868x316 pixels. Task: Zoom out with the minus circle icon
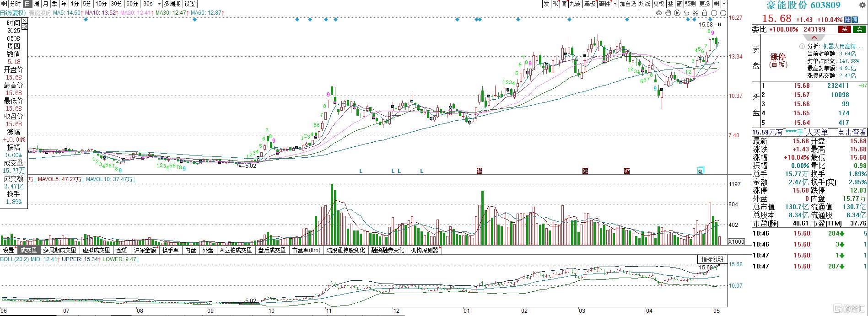(x=723, y=13)
